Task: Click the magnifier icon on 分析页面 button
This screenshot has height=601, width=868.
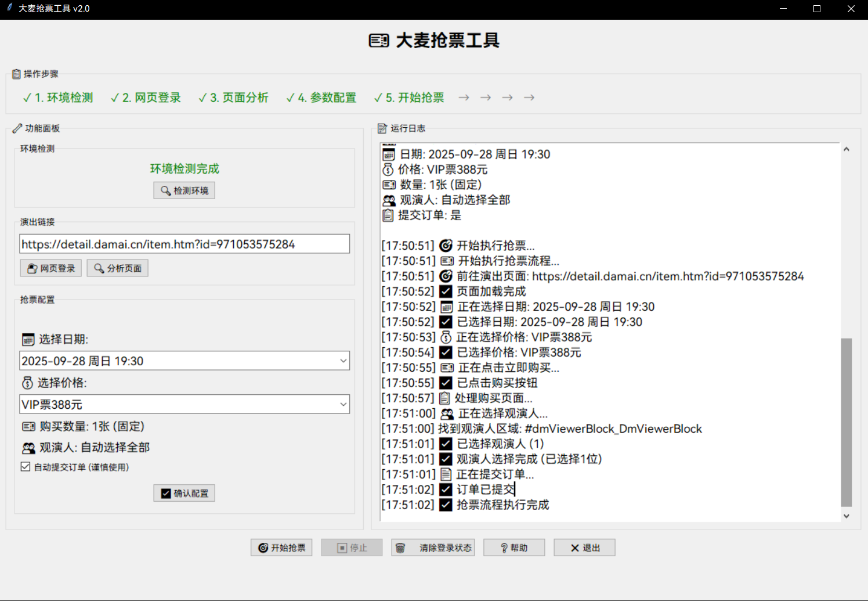Action: click(x=99, y=269)
